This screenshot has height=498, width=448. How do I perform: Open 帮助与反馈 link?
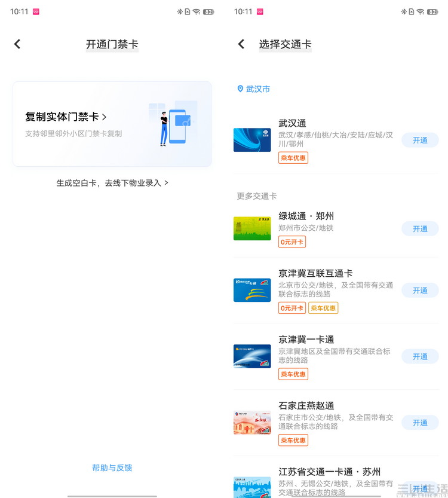tap(112, 468)
